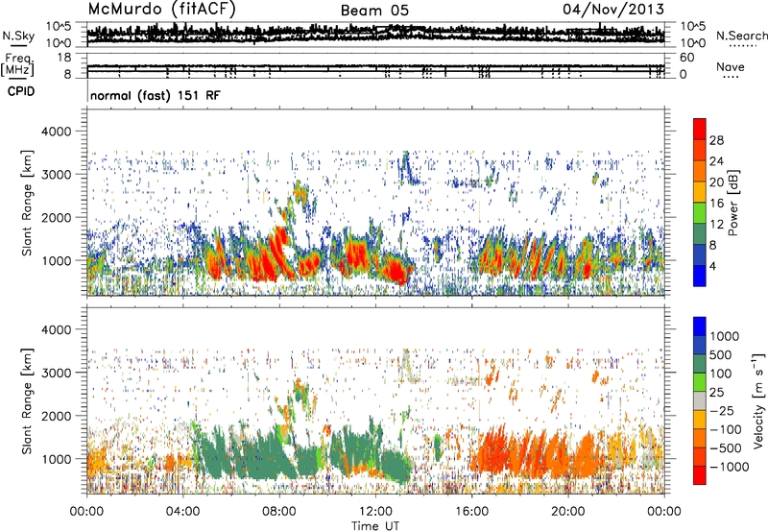Click the bright blue bottom Power bar segment
768x532 pixels.
pyautogui.click(x=700, y=276)
